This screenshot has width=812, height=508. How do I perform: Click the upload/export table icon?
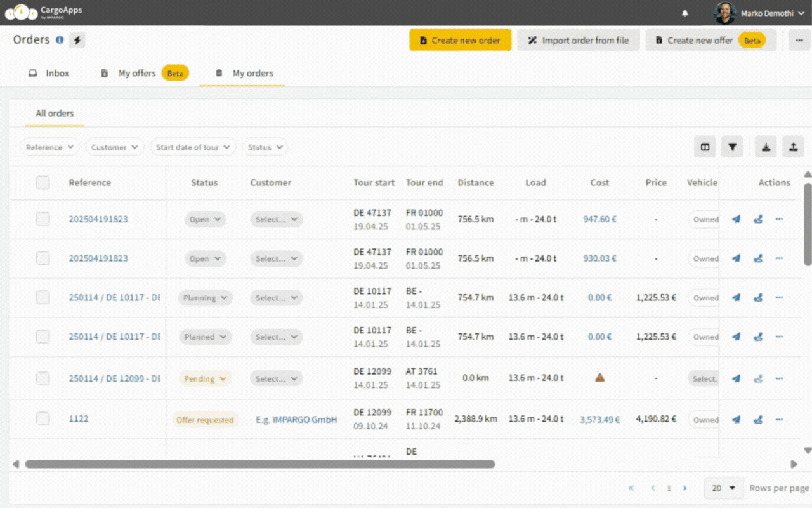point(793,147)
